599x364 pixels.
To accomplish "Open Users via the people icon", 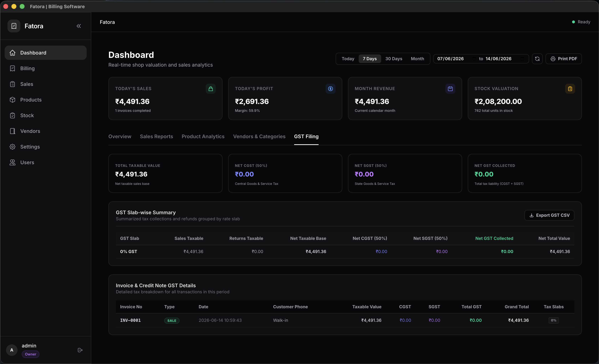I will [x=12, y=162].
